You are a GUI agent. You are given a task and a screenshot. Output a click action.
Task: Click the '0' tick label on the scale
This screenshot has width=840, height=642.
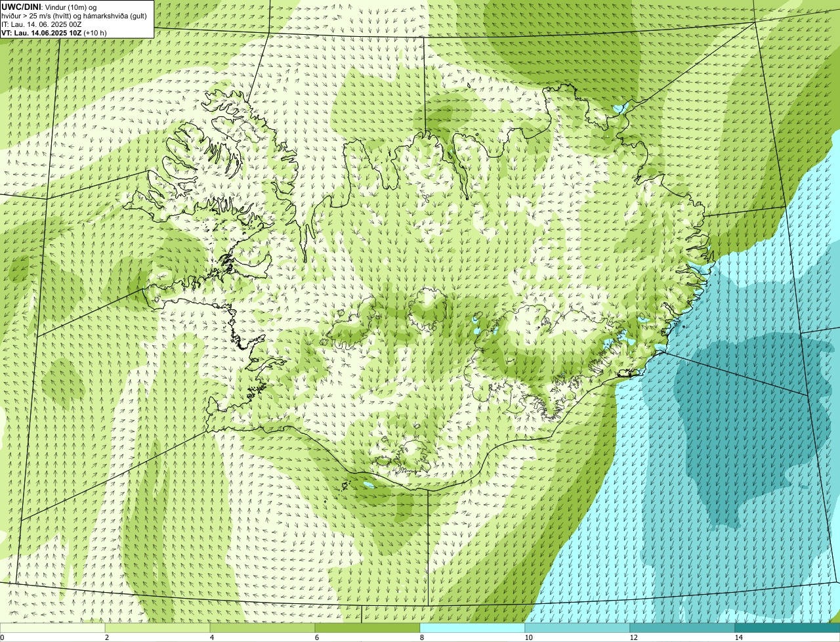tap(2, 637)
